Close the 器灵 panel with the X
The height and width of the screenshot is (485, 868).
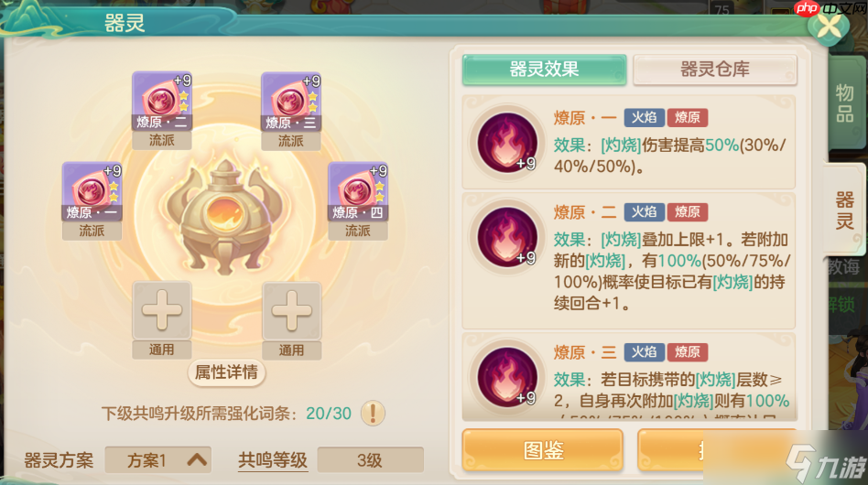point(829,26)
